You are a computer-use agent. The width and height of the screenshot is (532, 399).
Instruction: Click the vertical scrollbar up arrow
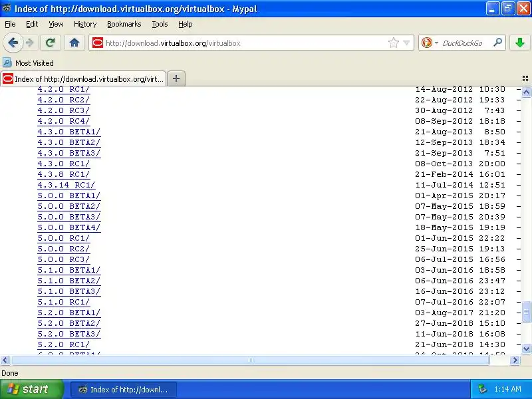click(526, 92)
